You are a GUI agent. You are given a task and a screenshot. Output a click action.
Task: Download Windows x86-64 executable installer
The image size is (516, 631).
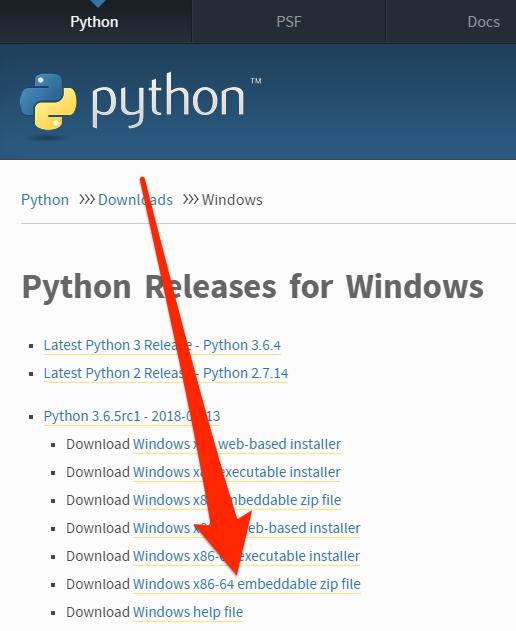pyautogui.click(x=246, y=556)
